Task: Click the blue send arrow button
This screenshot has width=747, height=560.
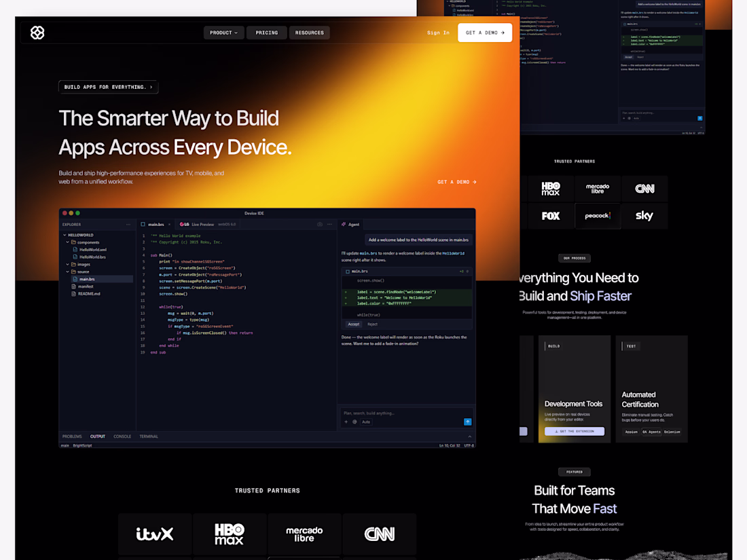Action: click(x=468, y=422)
